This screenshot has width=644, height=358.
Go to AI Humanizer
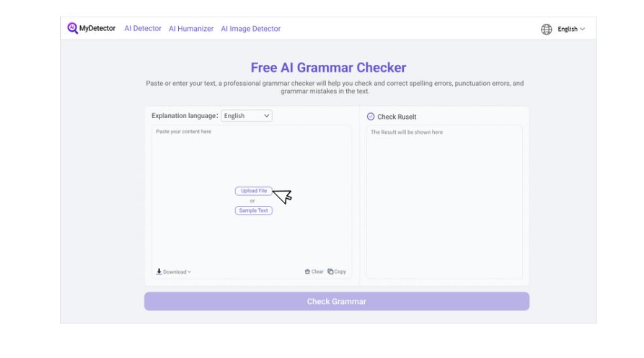191,29
